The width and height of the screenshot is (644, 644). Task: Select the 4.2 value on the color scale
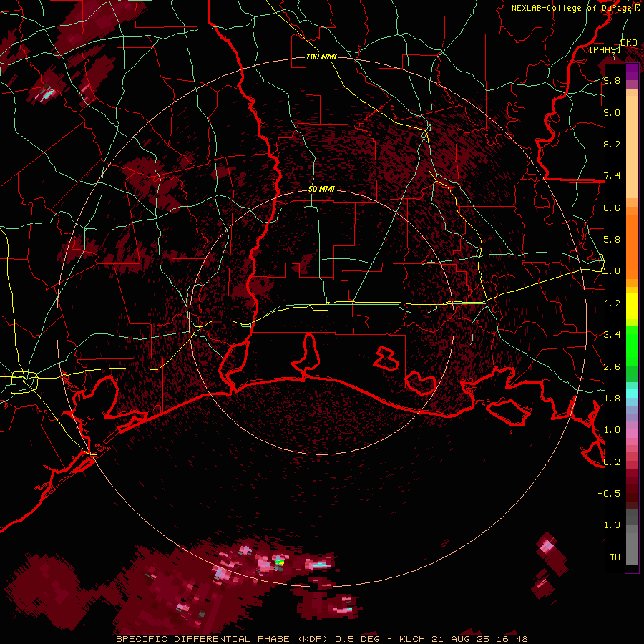[612, 303]
